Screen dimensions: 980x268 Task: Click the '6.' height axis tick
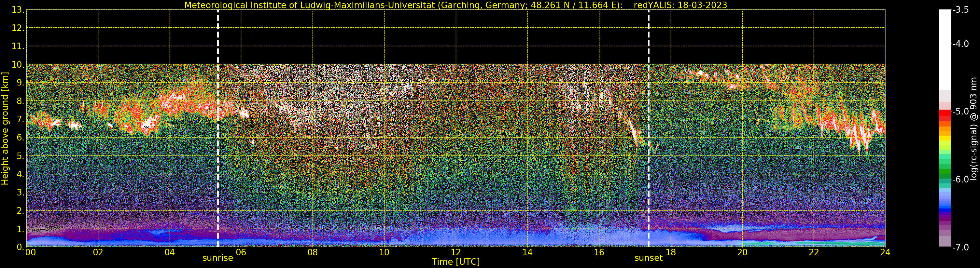tap(20, 138)
